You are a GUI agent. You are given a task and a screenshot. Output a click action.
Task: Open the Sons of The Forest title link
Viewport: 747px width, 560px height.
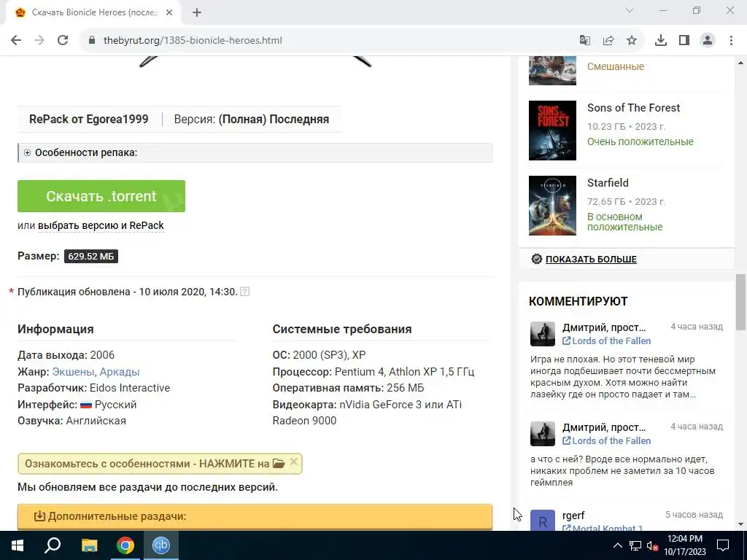click(x=634, y=108)
